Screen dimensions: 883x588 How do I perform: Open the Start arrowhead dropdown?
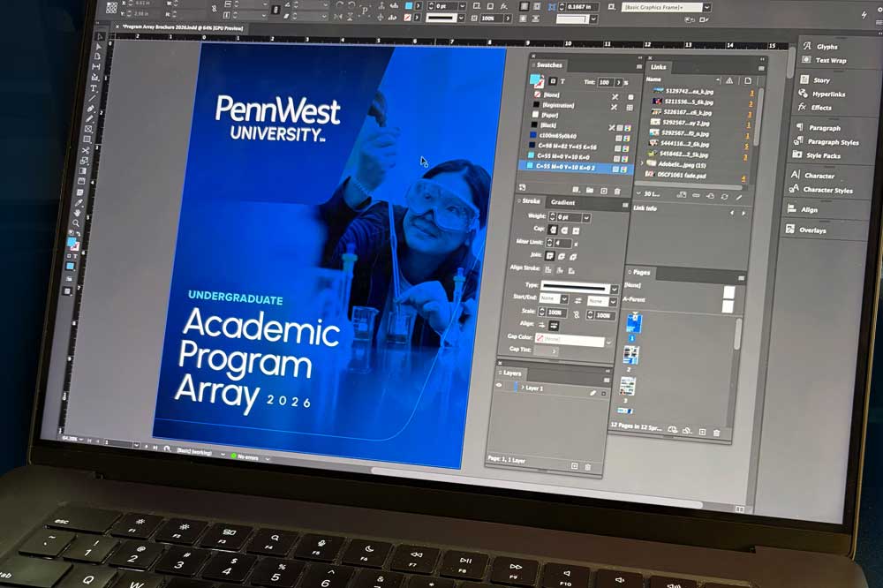[x=564, y=299]
